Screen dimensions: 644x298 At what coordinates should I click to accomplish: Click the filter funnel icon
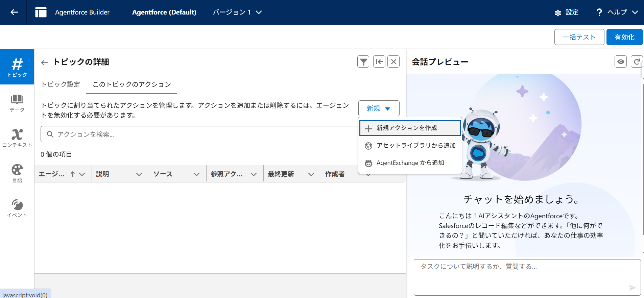click(x=363, y=62)
